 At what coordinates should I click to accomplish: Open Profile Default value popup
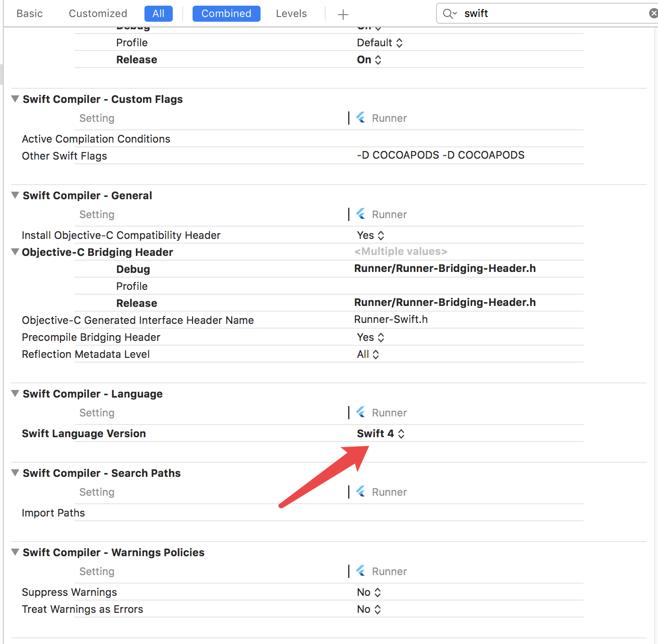tap(380, 42)
